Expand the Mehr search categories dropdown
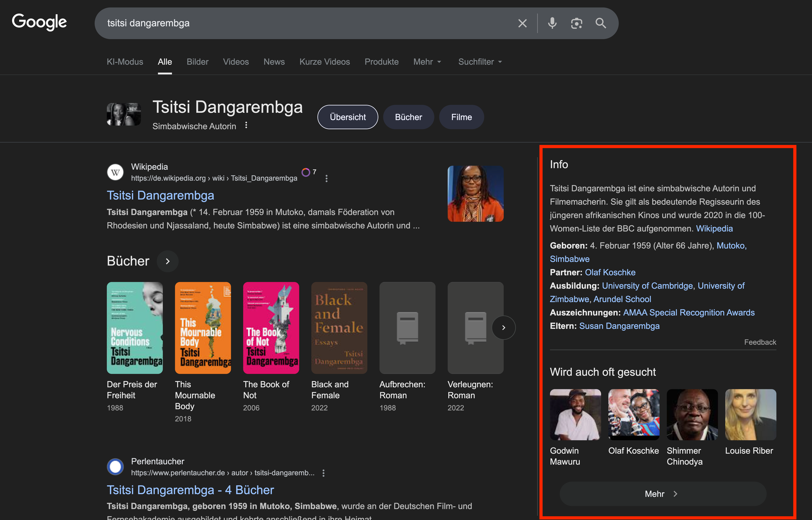Image resolution: width=812 pixels, height=520 pixels. pos(427,62)
